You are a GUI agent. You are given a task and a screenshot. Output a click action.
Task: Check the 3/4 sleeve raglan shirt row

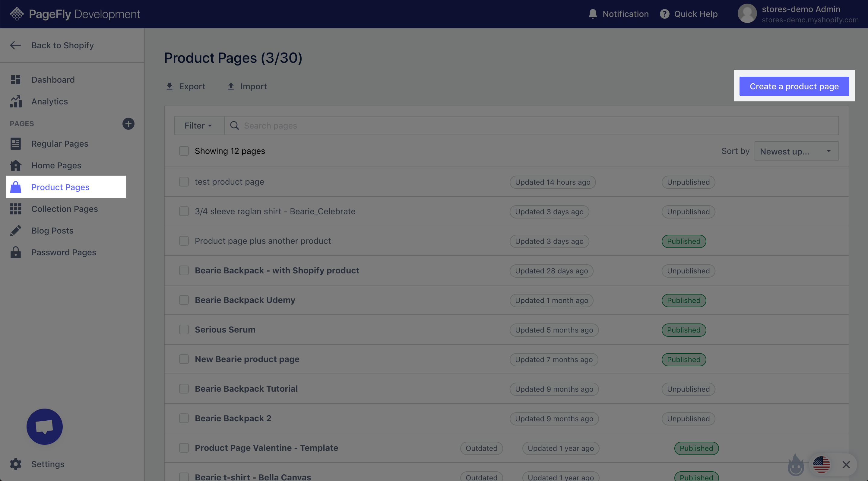(184, 211)
